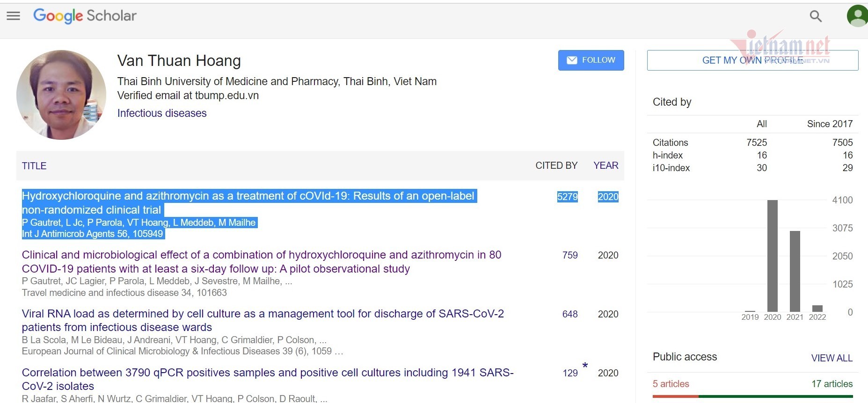Image resolution: width=868 pixels, height=403 pixels.
Task: Click the Cited By column header
Action: pos(556,166)
